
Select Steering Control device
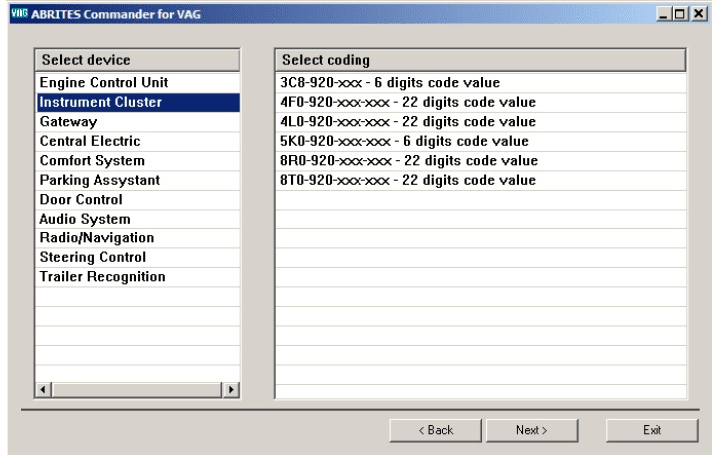click(x=92, y=257)
